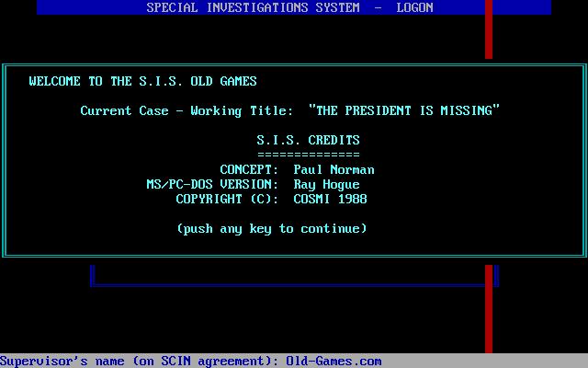
Task: Click the name "Paul Norman"
Action: pos(334,169)
